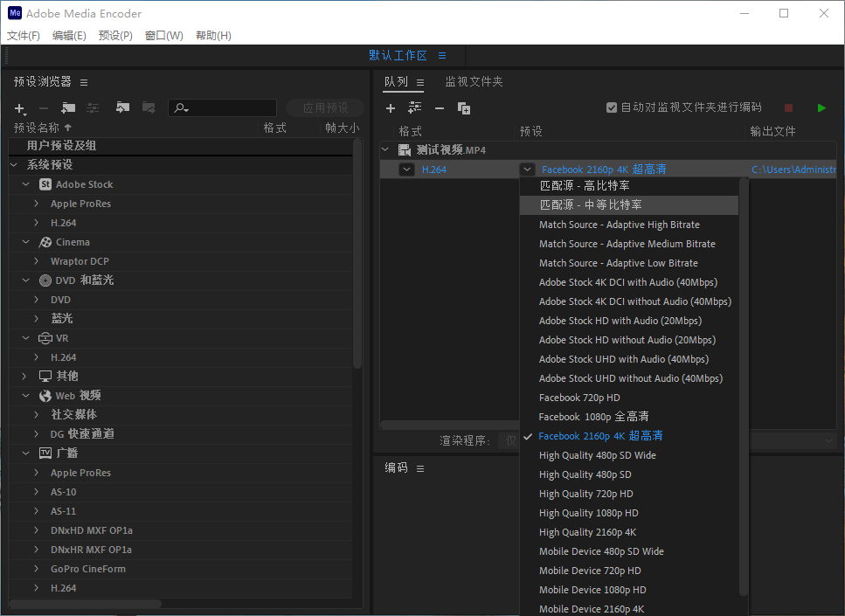The height and width of the screenshot is (616, 845).
Task: Click the 测试视频.MP4 file icon
Action: (x=405, y=149)
